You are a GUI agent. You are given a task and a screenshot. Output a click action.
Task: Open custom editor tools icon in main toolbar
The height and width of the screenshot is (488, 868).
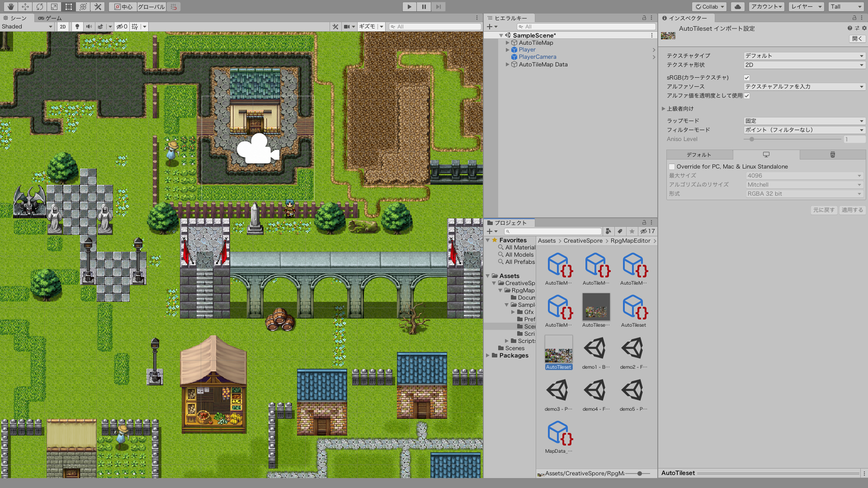[97, 7]
